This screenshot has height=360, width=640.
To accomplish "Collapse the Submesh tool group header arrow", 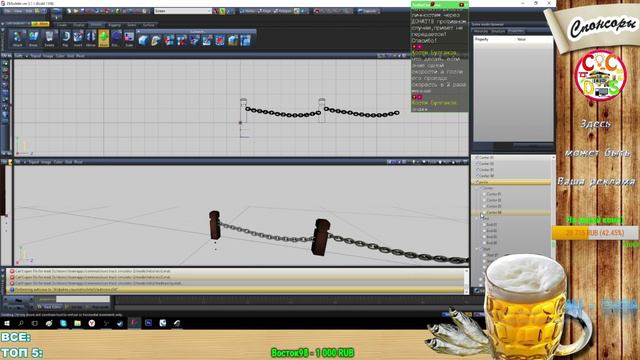I will (x=139, y=31).
